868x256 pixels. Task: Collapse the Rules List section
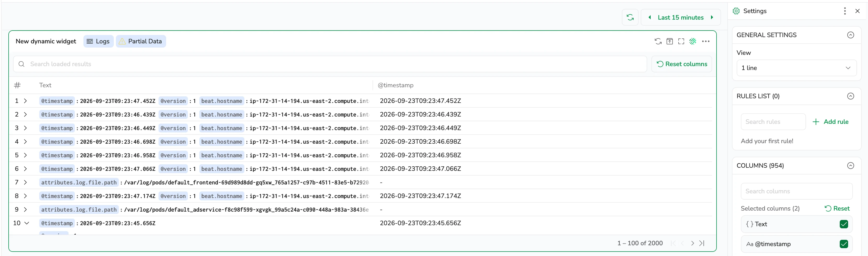click(850, 96)
